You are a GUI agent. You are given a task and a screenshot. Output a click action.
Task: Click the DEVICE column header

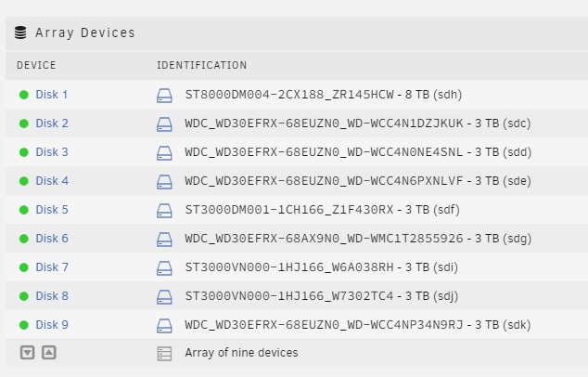(36, 65)
